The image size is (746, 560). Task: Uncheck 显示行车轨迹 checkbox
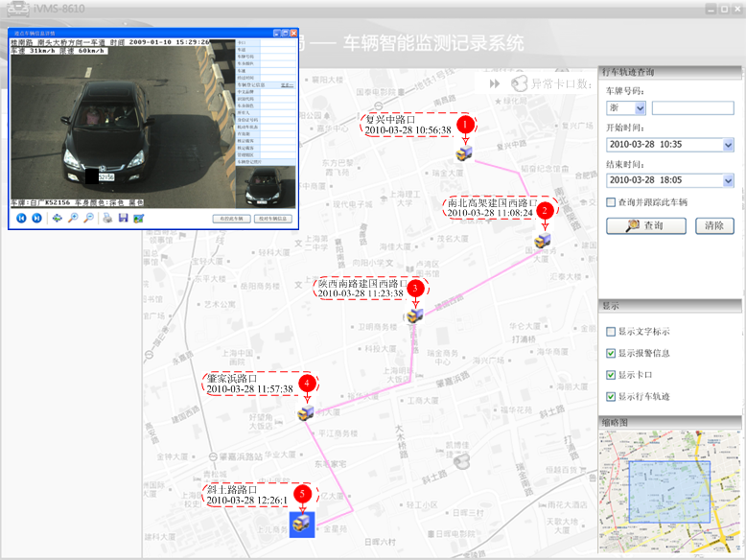pyautogui.click(x=612, y=396)
